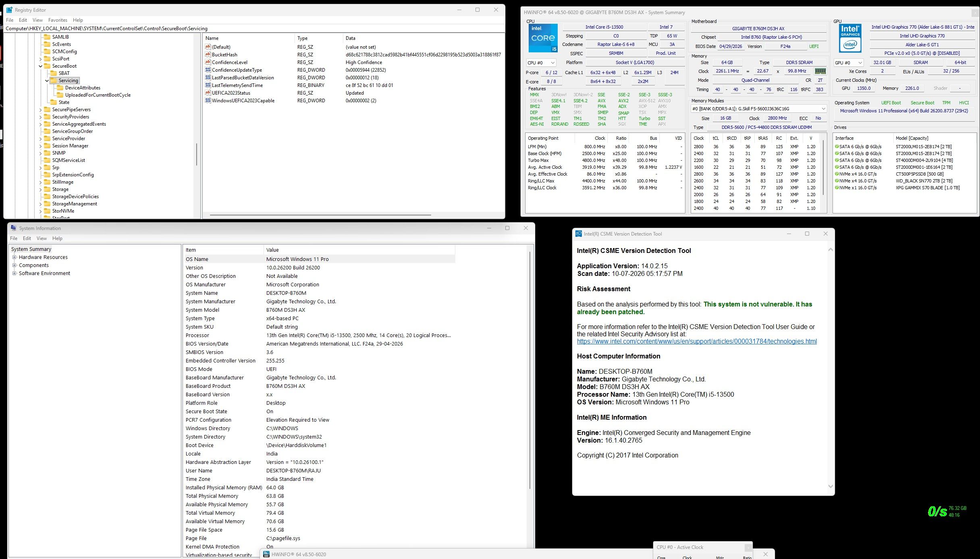The image size is (980, 559).
Task: Click the HWiNFO icon in the bottom taskbar window
Action: point(266,554)
